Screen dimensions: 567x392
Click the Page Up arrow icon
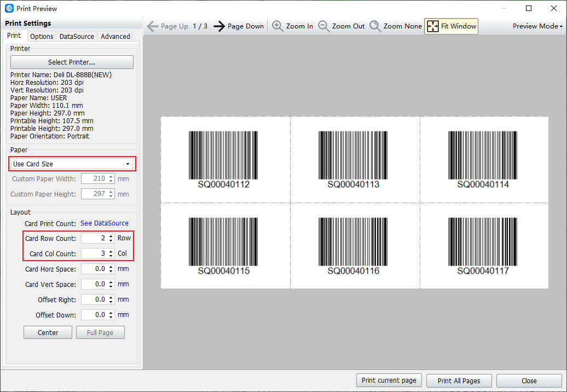(153, 26)
